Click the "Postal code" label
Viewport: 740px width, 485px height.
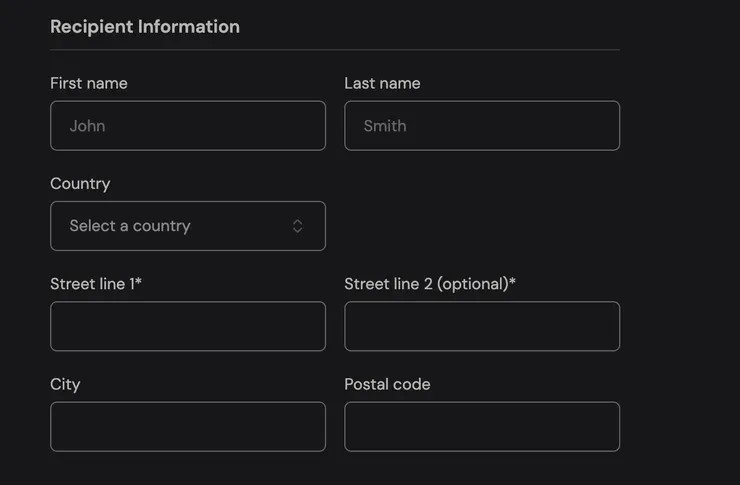point(387,384)
